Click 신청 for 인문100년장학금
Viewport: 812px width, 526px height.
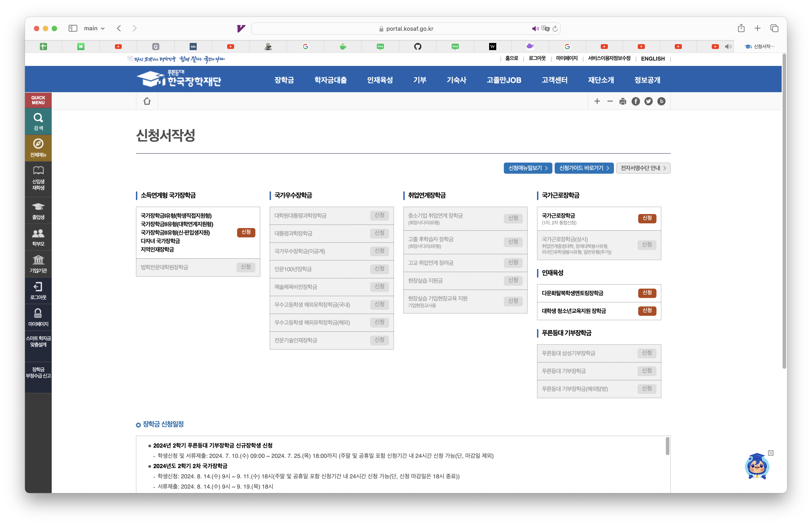click(379, 269)
